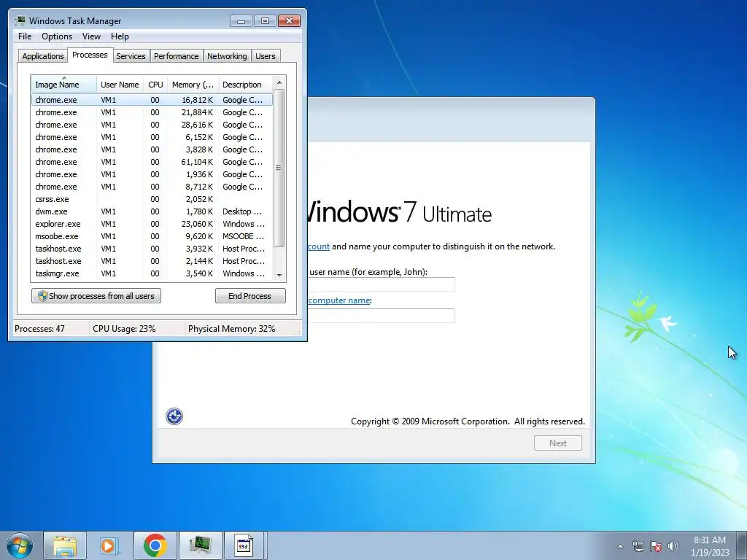Viewport: 747px width, 560px height.
Task: Select chrome.exe row using 8,712 K
Action: pos(152,187)
